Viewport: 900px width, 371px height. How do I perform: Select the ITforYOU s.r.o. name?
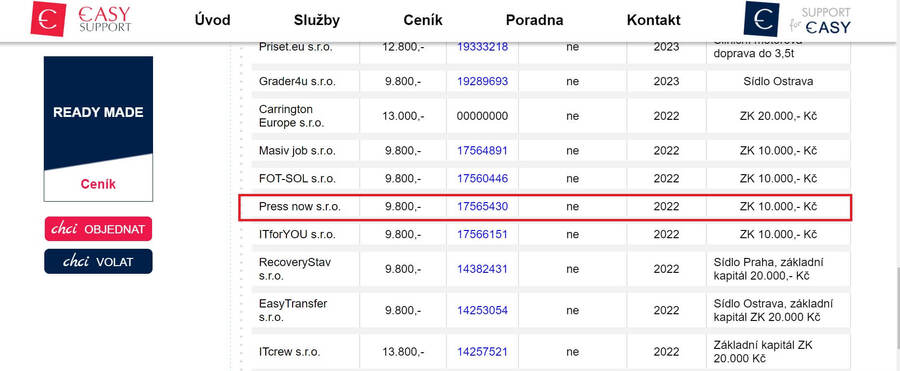coord(297,234)
